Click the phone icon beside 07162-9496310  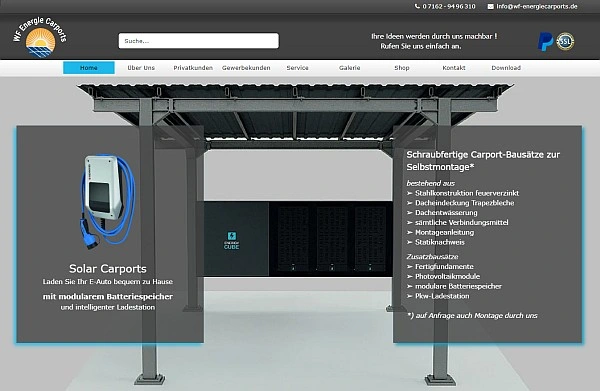pos(417,7)
